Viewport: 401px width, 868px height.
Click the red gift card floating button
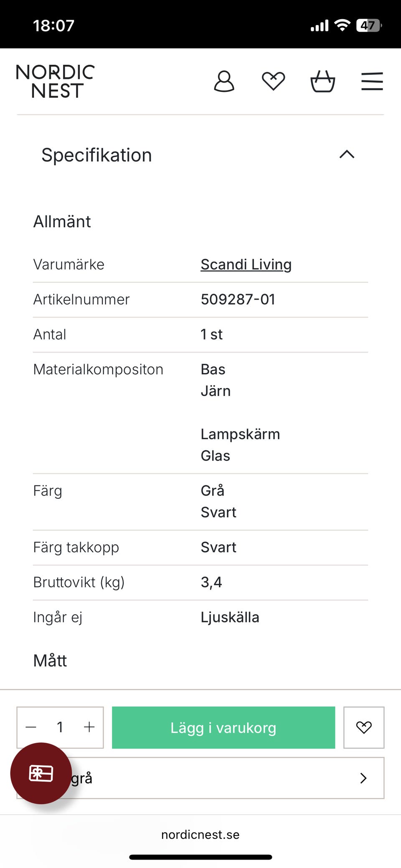[x=41, y=773]
